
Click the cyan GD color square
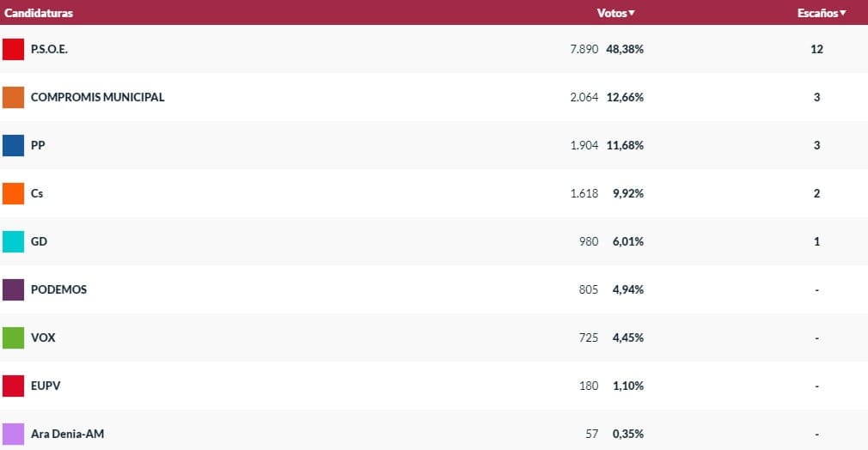(13, 241)
